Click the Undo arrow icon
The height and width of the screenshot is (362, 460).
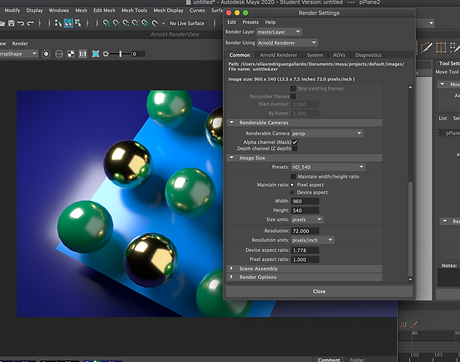21,23
